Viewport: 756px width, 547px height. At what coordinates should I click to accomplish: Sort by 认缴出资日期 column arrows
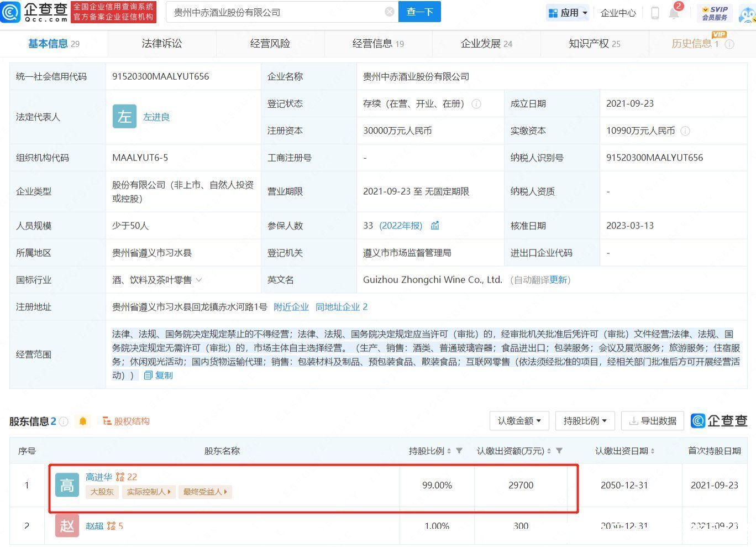653,451
